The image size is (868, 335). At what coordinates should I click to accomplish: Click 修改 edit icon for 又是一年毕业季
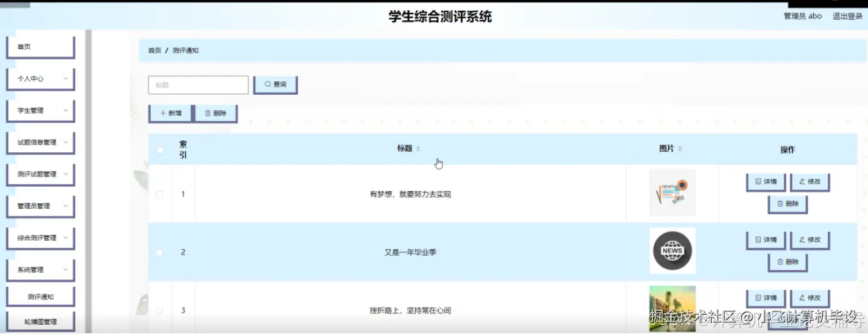click(x=809, y=240)
